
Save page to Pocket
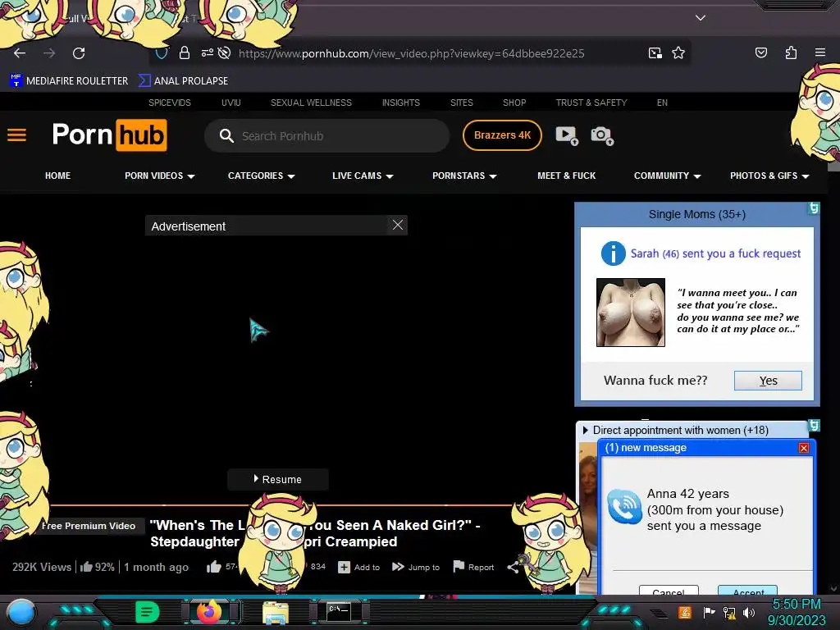(760, 52)
